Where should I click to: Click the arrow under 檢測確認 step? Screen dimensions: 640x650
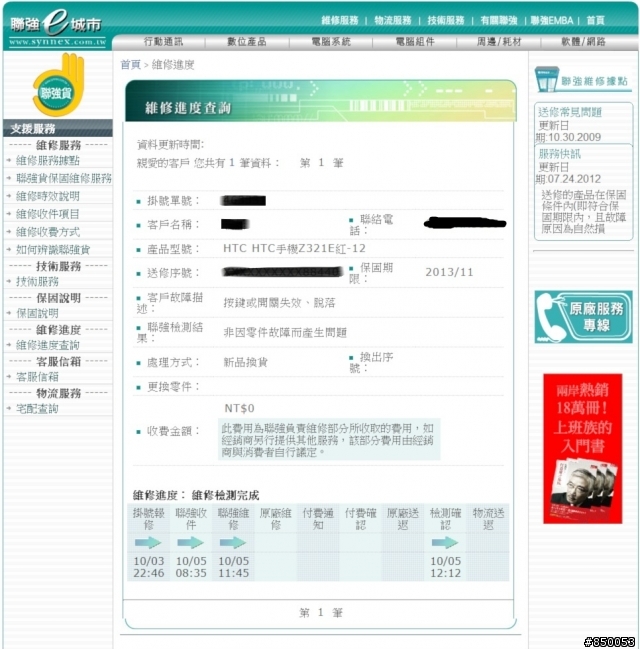tap(445, 542)
